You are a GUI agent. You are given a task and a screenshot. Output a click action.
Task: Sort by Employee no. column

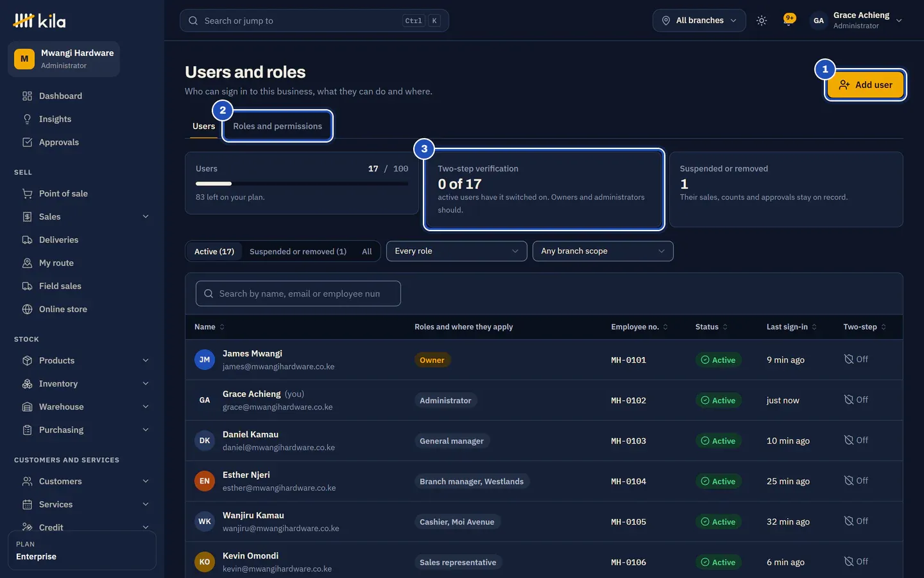(640, 327)
